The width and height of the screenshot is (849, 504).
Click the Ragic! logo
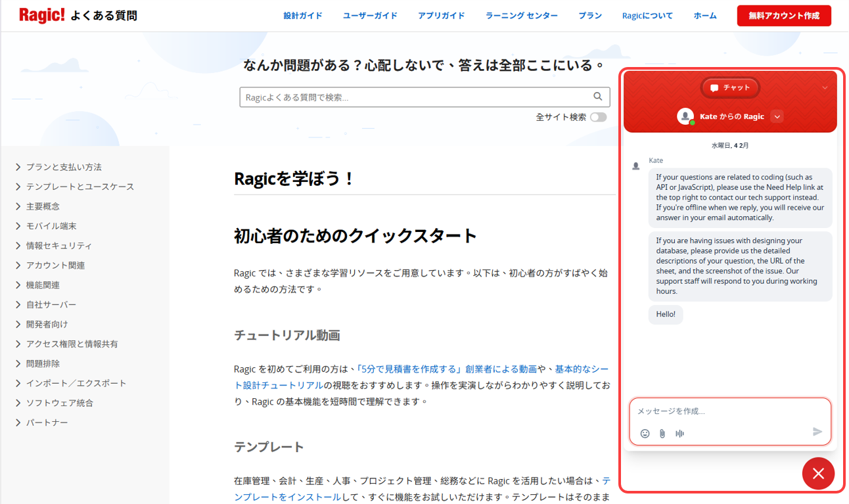tap(42, 15)
